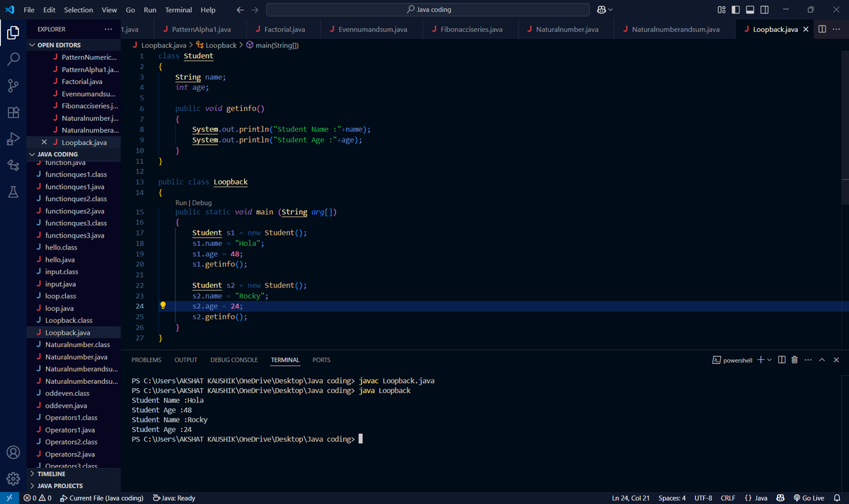
Task: Change CRLF end of line sequence
Action: click(x=727, y=498)
